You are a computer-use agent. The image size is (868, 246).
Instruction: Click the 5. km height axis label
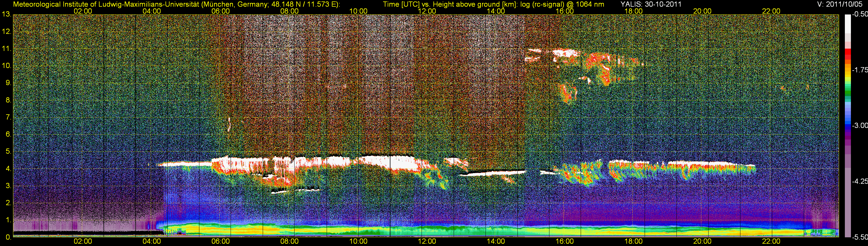[x=8, y=152]
